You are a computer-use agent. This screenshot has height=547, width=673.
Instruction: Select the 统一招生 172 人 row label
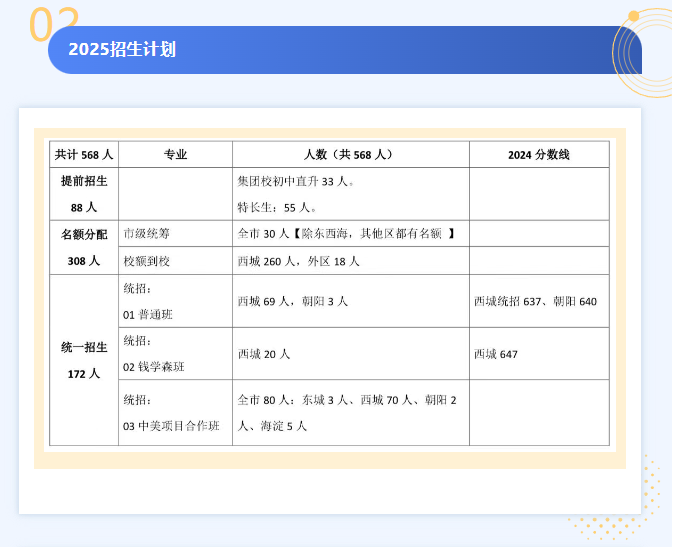click(x=84, y=360)
